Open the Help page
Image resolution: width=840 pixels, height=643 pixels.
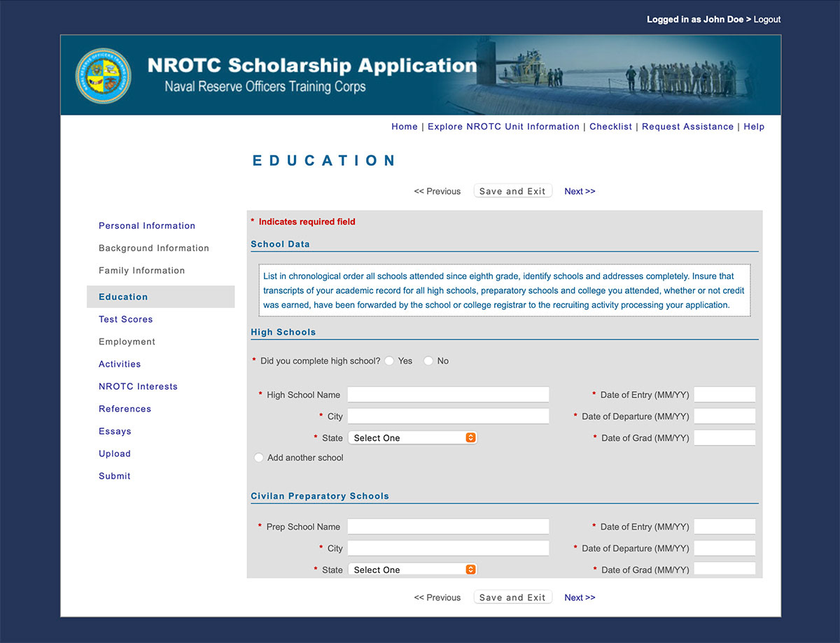[x=754, y=127]
